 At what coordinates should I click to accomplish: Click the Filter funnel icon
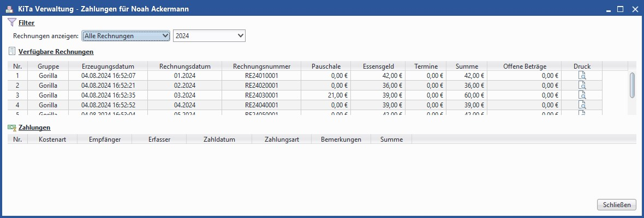(x=12, y=23)
